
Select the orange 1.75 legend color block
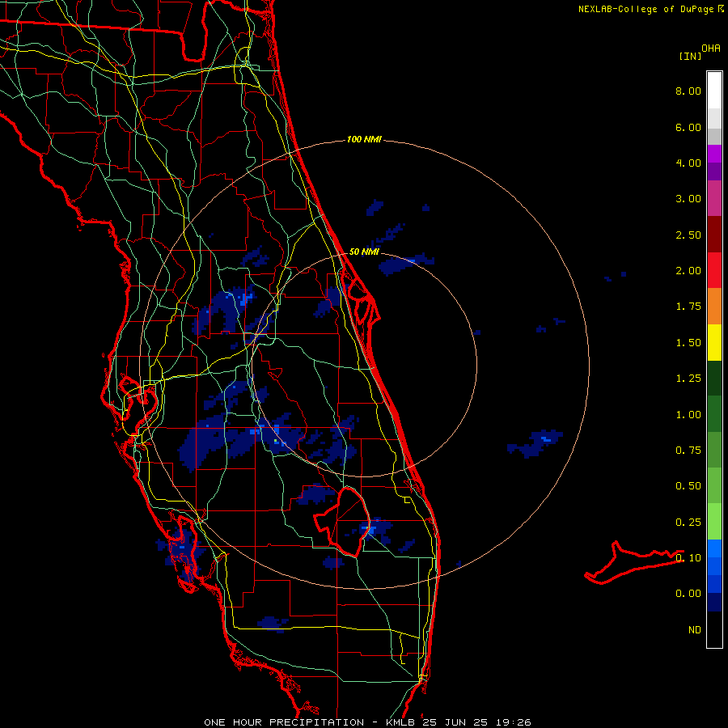coord(714,306)
